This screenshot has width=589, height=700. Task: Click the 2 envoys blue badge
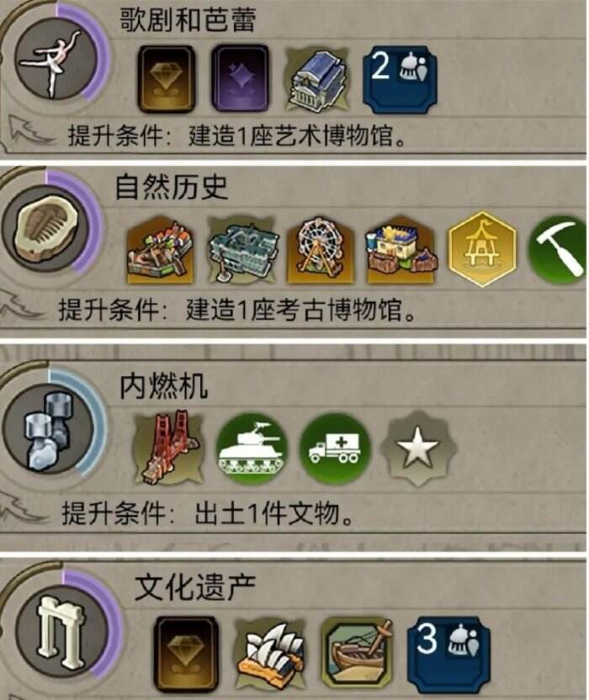point(401,79)
